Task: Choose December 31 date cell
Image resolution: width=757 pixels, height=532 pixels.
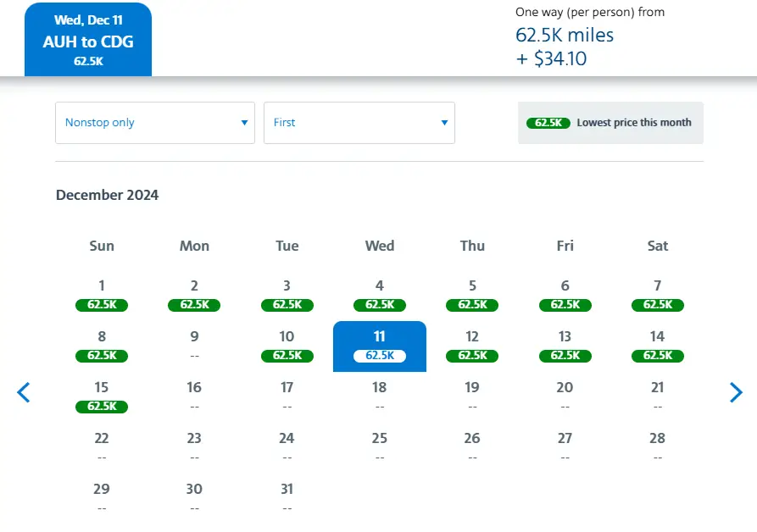Action: [x=287, y=497]
